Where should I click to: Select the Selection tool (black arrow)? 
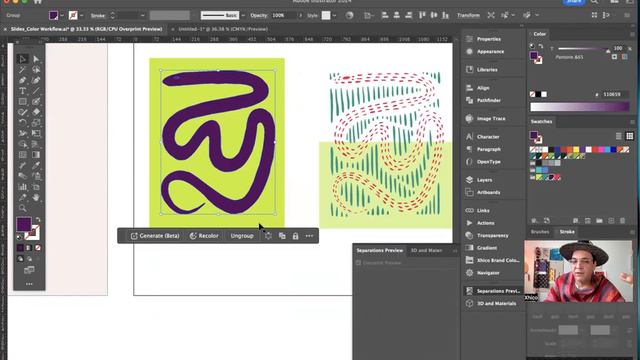click(22, 59)
